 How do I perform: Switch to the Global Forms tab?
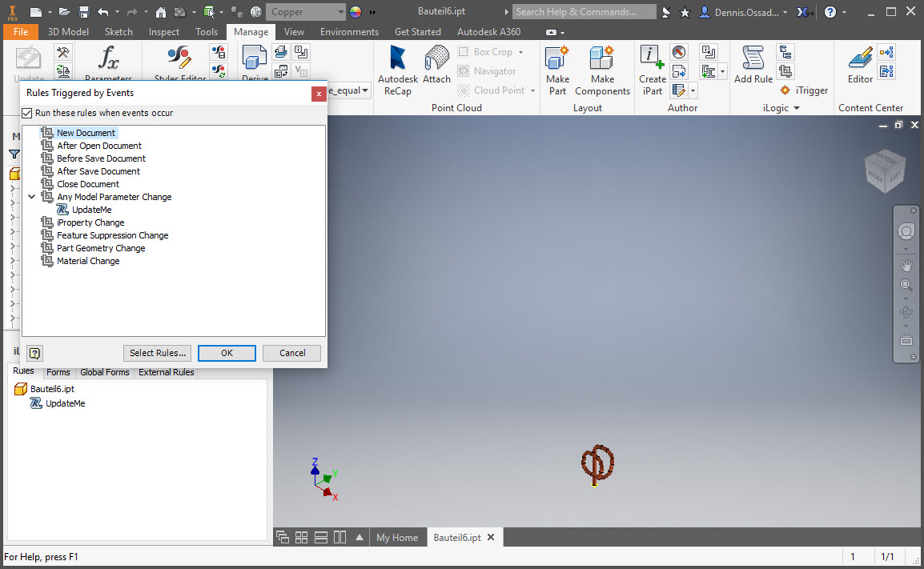[104, 371]
